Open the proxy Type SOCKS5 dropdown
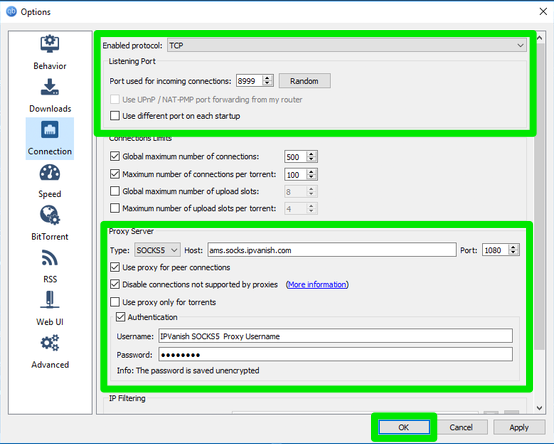The image size is (554, 444). (157, 250)
